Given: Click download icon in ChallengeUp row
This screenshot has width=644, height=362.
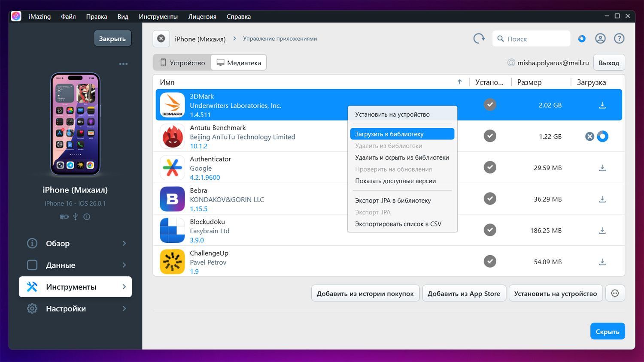Looking at the screenshot, I should click(x=602, y=262).
